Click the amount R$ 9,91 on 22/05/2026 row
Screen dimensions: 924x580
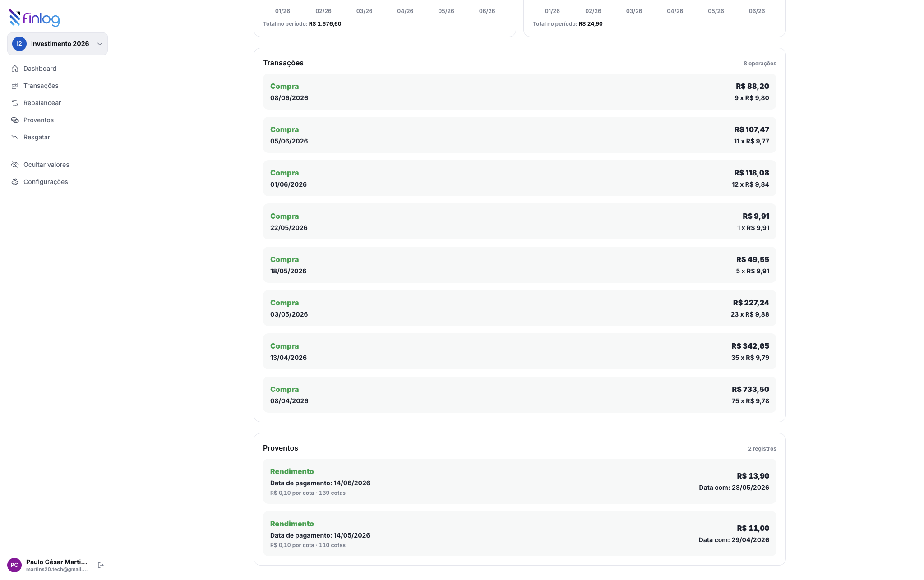(756, 216)
